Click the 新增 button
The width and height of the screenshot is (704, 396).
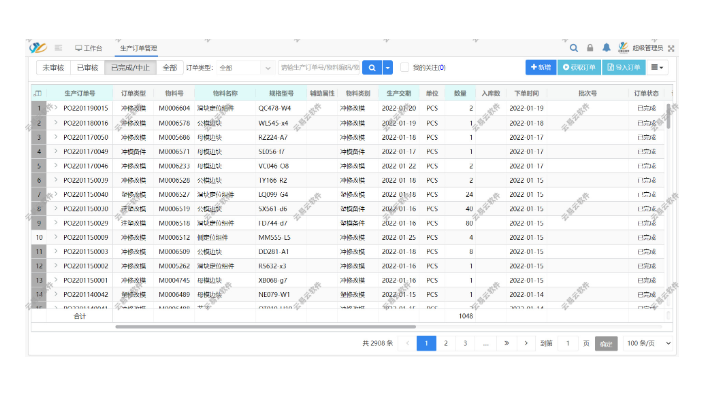click(x=541, y=67)
